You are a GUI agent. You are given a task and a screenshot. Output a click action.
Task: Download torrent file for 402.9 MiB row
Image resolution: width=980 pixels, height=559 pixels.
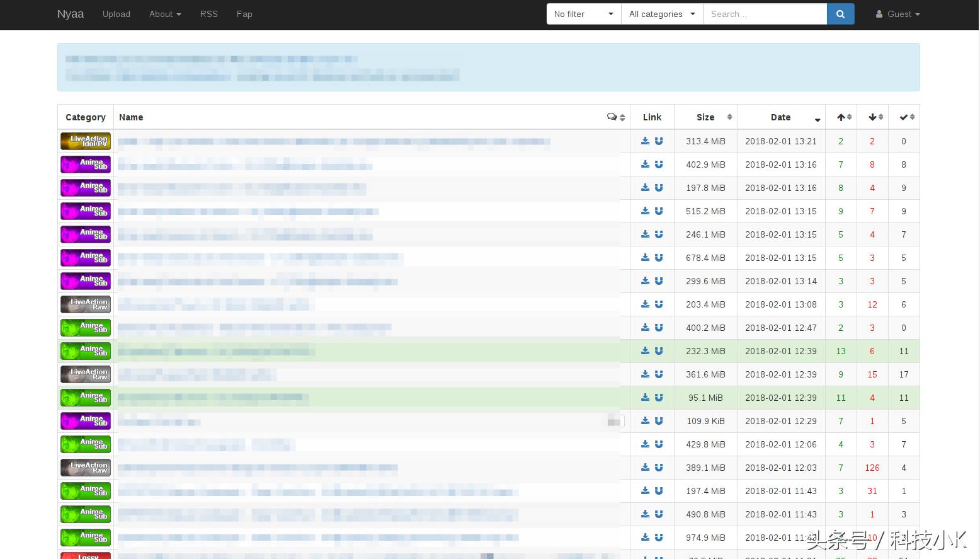(646, 164)
